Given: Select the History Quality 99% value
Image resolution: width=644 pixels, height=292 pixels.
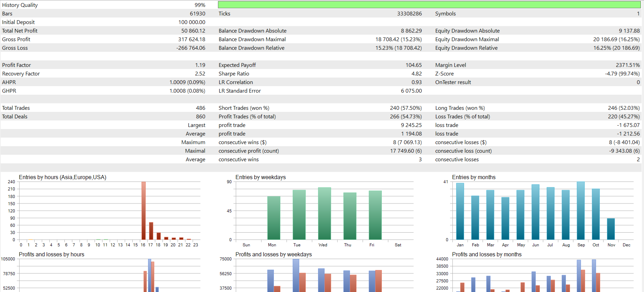Looking at the screenshot, I should click(x=200, y=5).
